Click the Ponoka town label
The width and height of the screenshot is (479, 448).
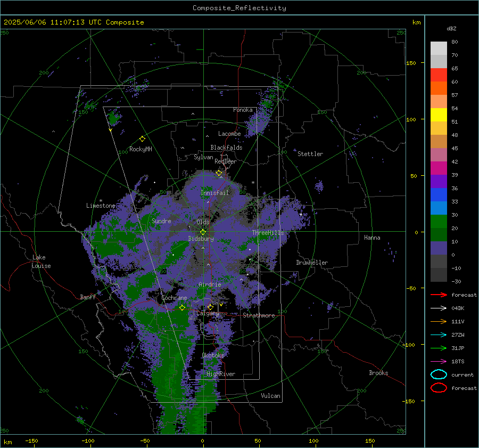(243, 110)
